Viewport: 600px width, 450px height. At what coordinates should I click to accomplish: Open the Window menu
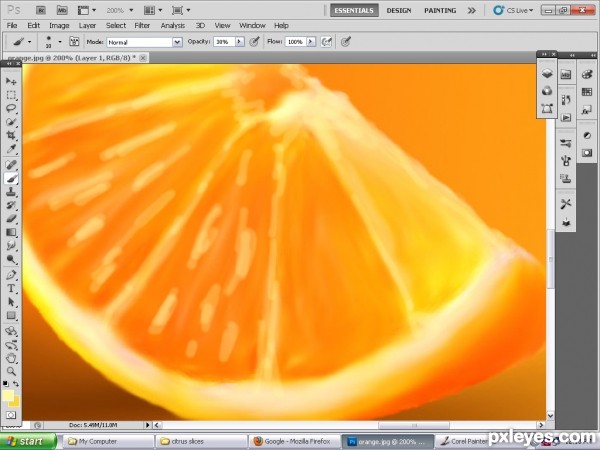[x=252, y=25]
